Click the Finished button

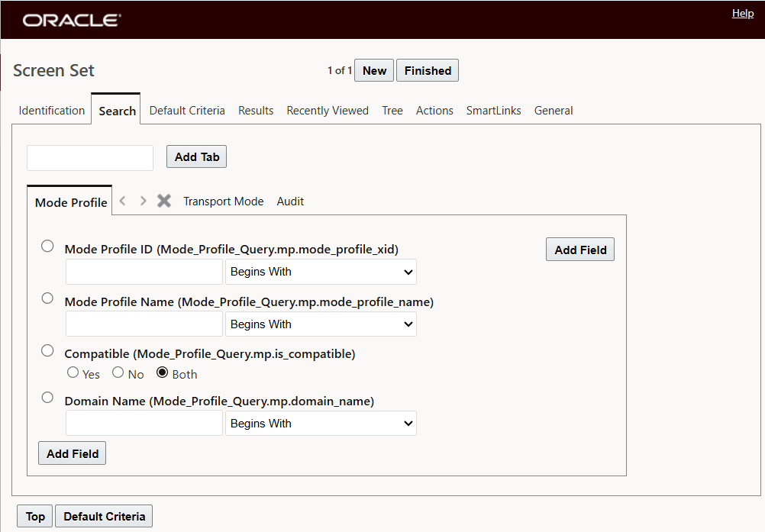(x=427, y=69)
